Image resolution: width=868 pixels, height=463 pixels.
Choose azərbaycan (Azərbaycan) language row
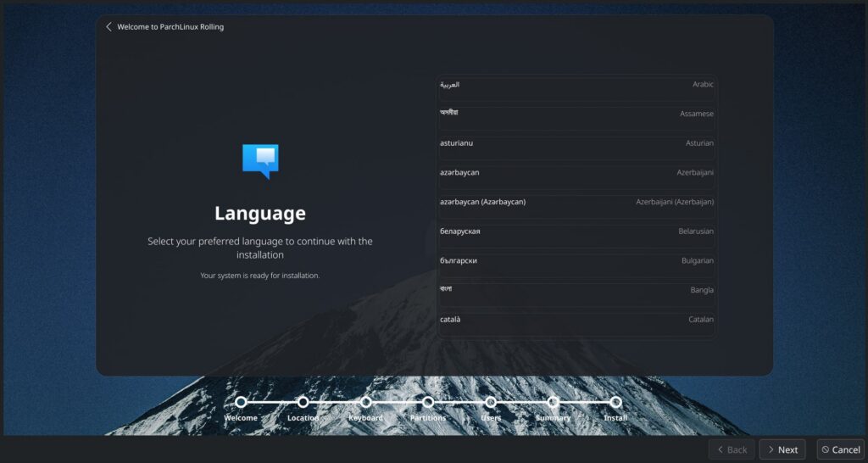click(576, 207)
